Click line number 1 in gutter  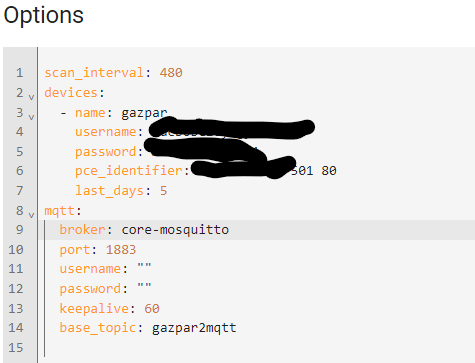(x=20, y=73)
